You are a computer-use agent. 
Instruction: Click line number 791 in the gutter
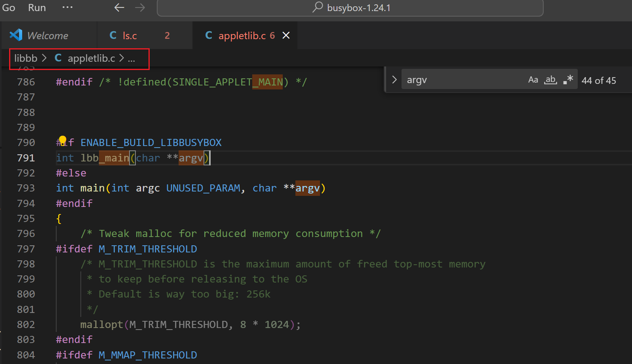tap(26, 158)
